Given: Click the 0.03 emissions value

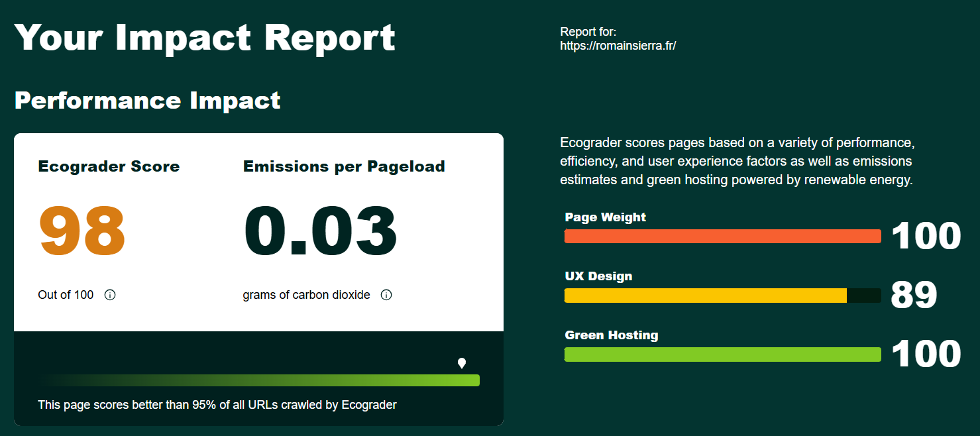Looking at the screenshot, I should [321, 231].
